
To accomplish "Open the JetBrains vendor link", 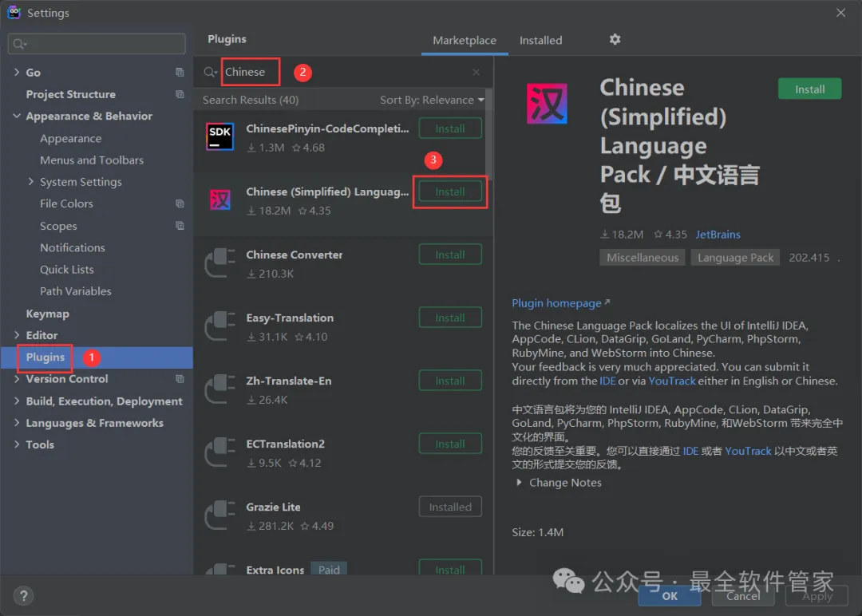I will click(718, 235).
